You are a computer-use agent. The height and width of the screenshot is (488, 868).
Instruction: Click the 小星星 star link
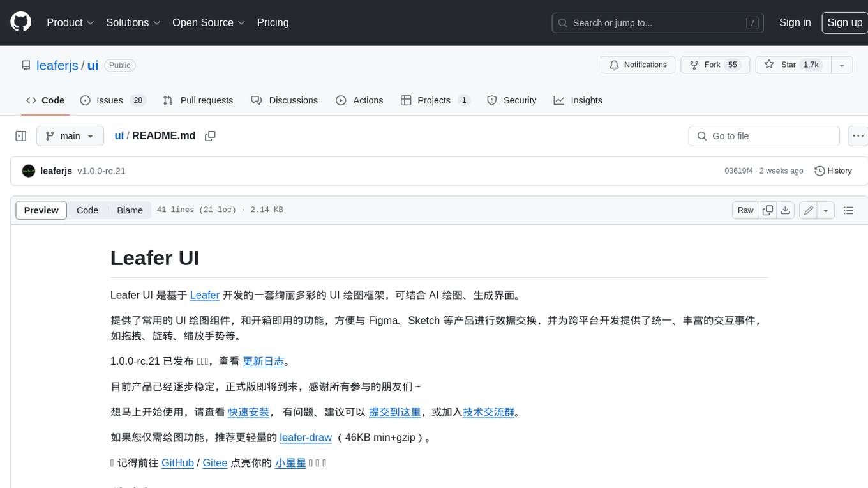290,463
